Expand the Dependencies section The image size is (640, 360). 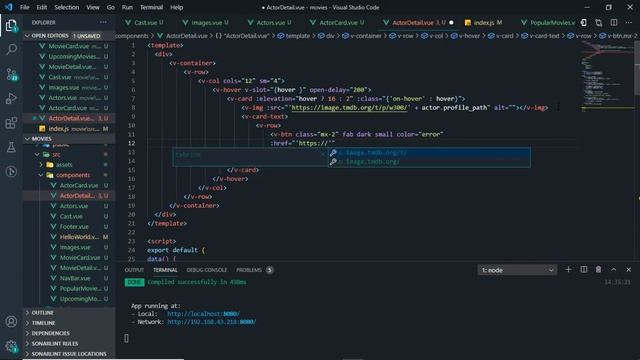pos(69,333)
